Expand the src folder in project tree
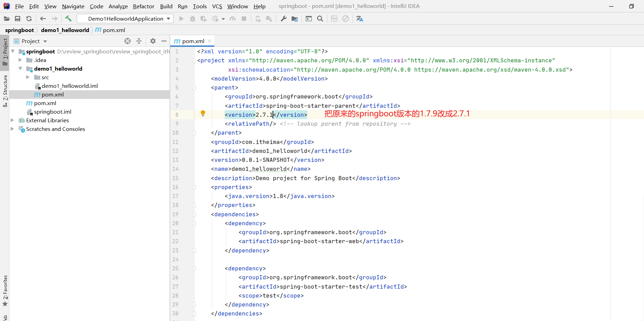Viewport: 644px width, 321px height. [28, 77]
